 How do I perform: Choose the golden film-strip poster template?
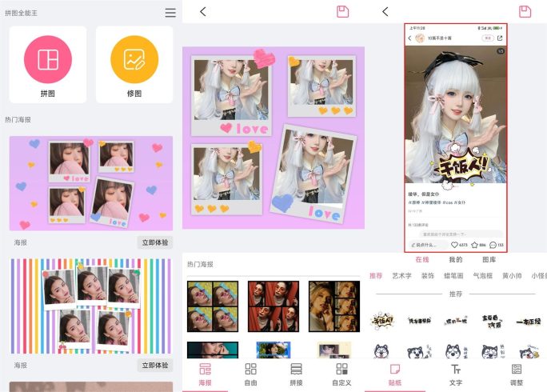(x=334, y=306)
